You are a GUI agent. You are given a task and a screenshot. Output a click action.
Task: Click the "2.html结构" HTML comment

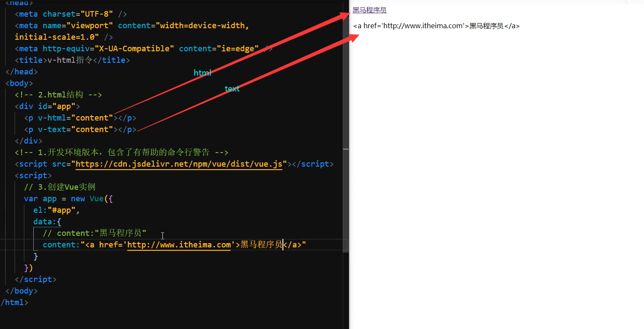point(58,95)
